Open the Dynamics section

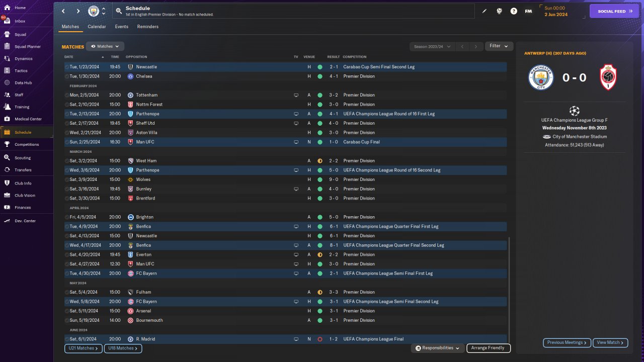point(24,59)
